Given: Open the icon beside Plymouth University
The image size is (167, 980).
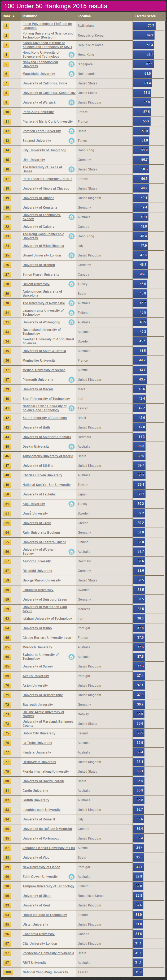Looking at the screenshot, I should click(x=71, y=380).
